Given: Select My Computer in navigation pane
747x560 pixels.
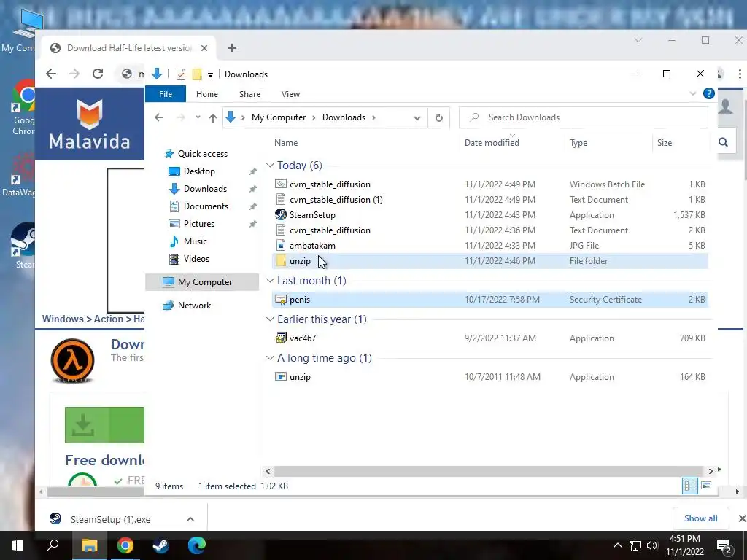Looking at the screenshot, I should pos(202,282).
